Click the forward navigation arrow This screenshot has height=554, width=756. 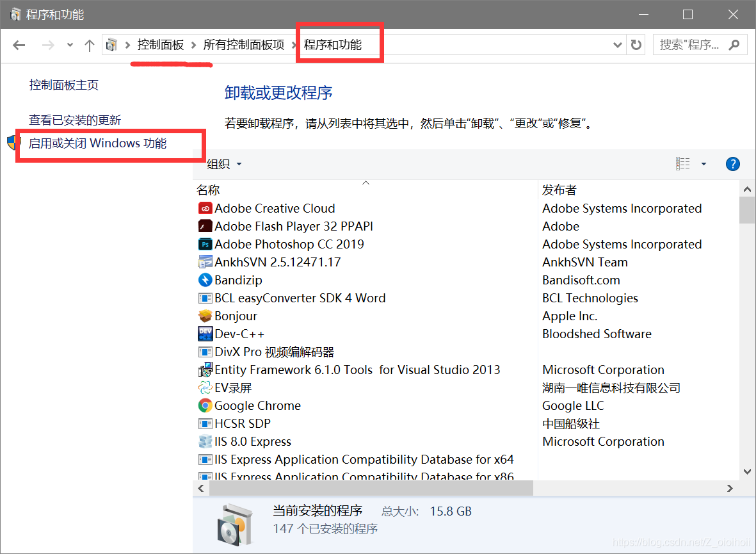pyautogui.click(x=48, y=45)
